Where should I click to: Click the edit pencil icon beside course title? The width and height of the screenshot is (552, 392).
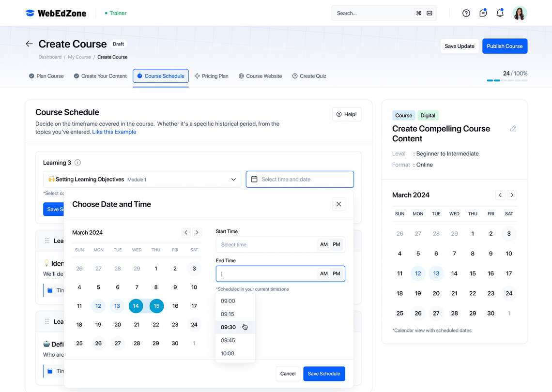513,129
